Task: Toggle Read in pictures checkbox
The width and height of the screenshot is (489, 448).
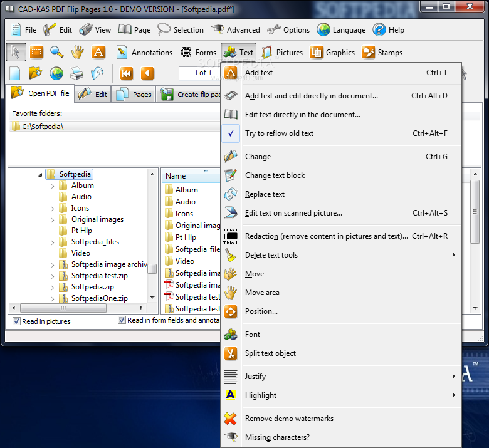Action: click(x=16, y=321)
